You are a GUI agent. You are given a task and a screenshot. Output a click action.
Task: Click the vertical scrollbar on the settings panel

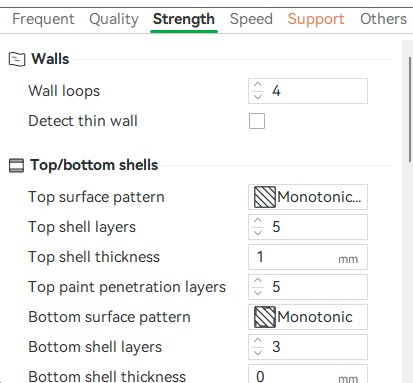tap(410, 110)
